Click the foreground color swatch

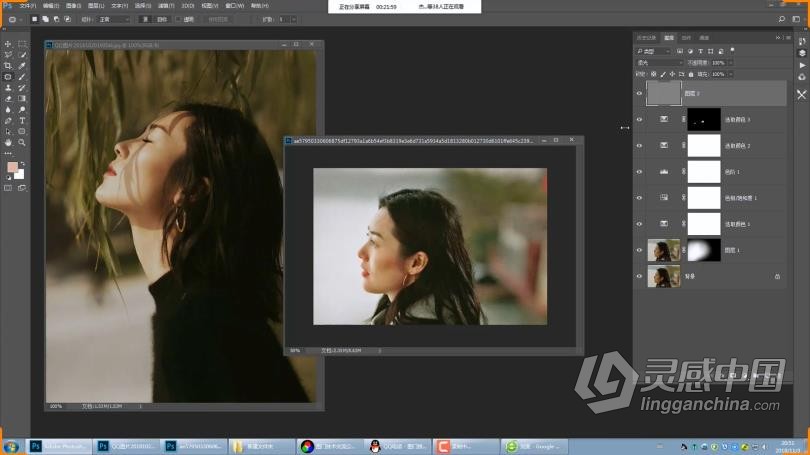pyautogui.click(x=12, y=167)
